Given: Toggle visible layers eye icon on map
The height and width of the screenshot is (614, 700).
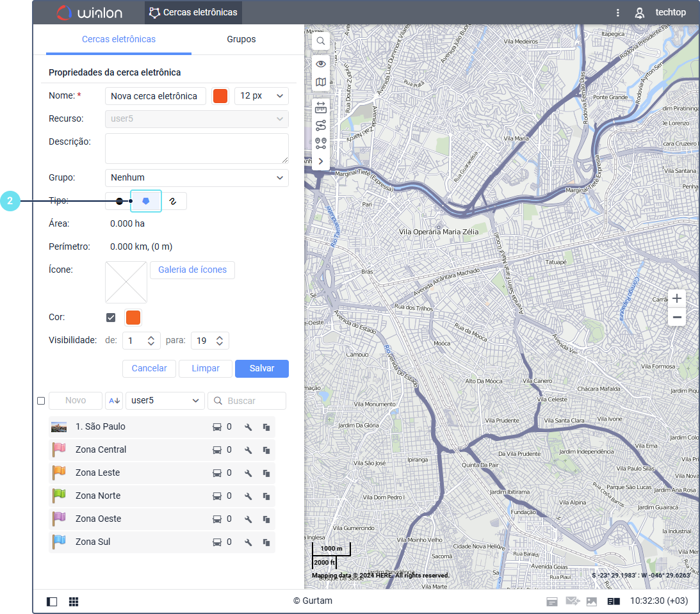Looking at the screenshot, I should click(320, 64).
